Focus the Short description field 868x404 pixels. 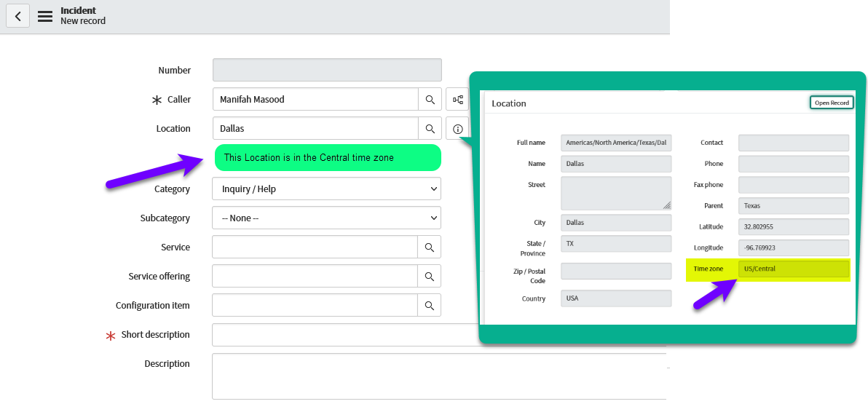click(x=345, y=335)
